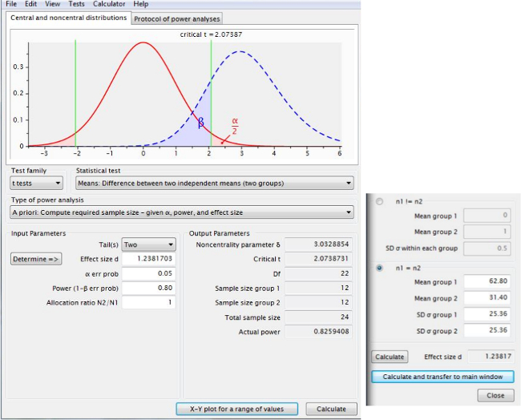Open the File menu

(x=11, y=4)
